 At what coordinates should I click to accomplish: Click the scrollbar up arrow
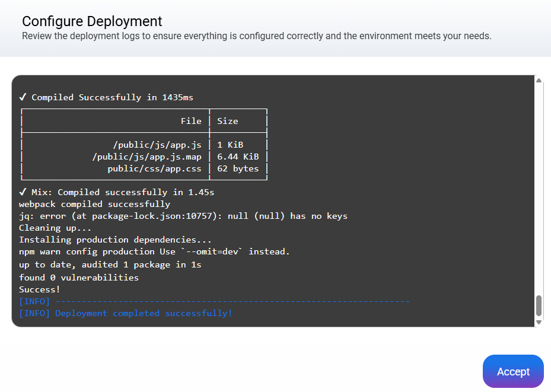tap(539, 80)
